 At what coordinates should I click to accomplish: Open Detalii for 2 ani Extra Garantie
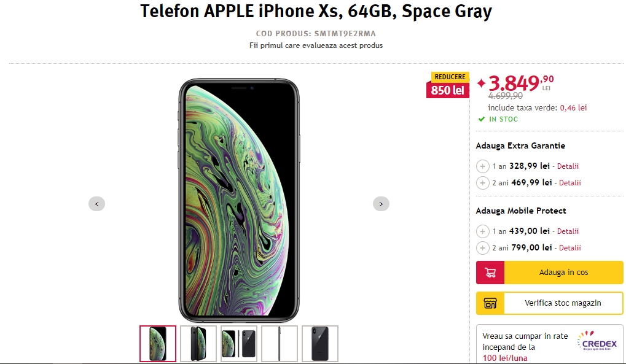pos(570,183)
